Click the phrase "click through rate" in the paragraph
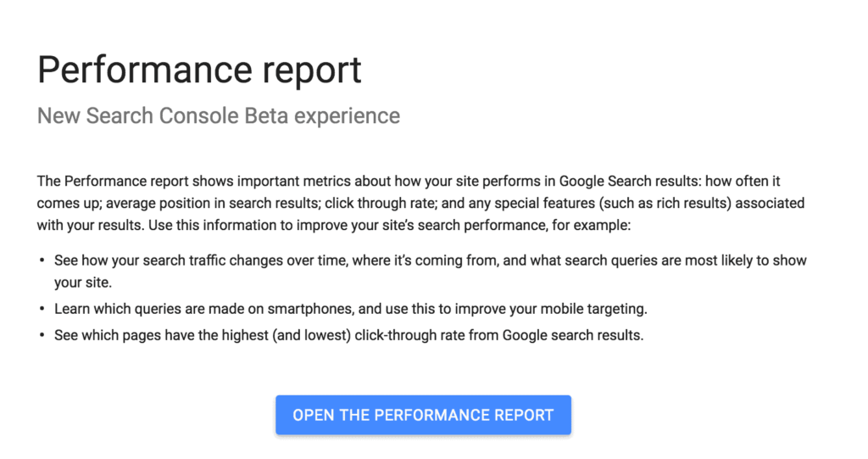Viewport: 868px width, 459px height. coord(380,204)
